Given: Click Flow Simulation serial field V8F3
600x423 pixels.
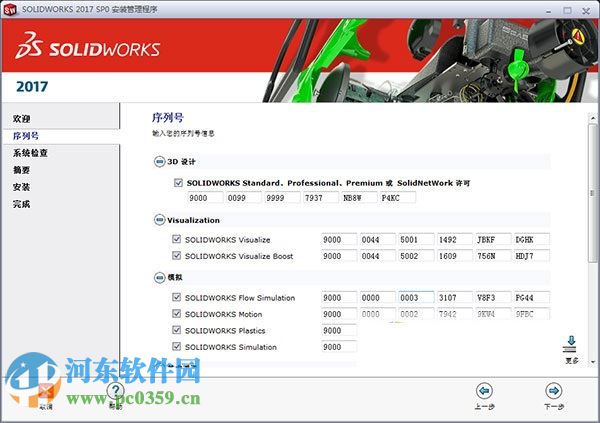Looking at the screenshot, I should coord(494,298).
